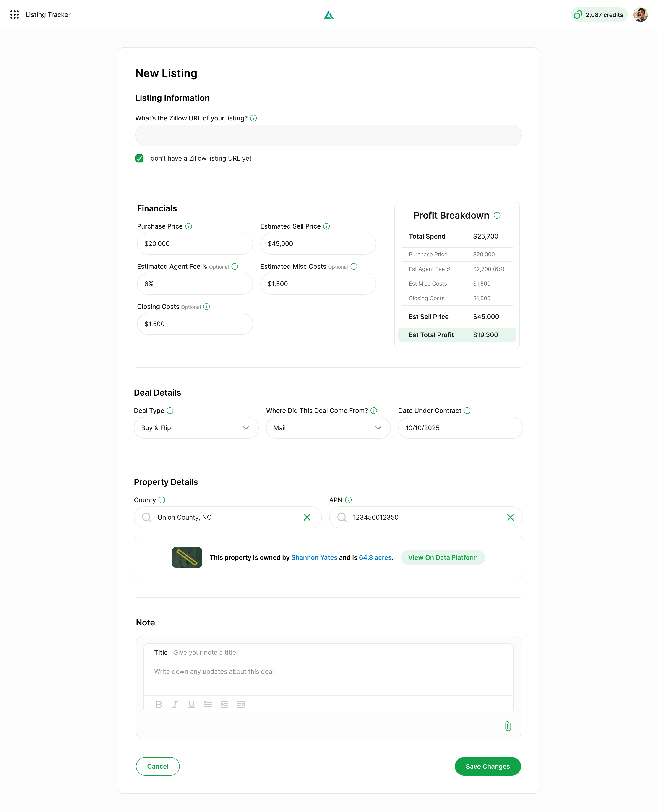Click the 2,087 credits badge
The width and height of the screenshot is (657, 812).
coord(599,15)
